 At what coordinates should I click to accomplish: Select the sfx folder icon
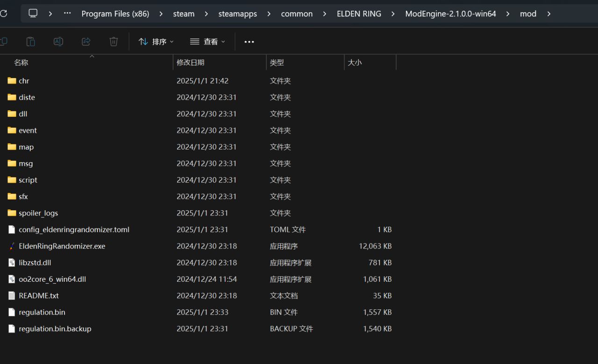pyautogui.click(x=12, y=196)
